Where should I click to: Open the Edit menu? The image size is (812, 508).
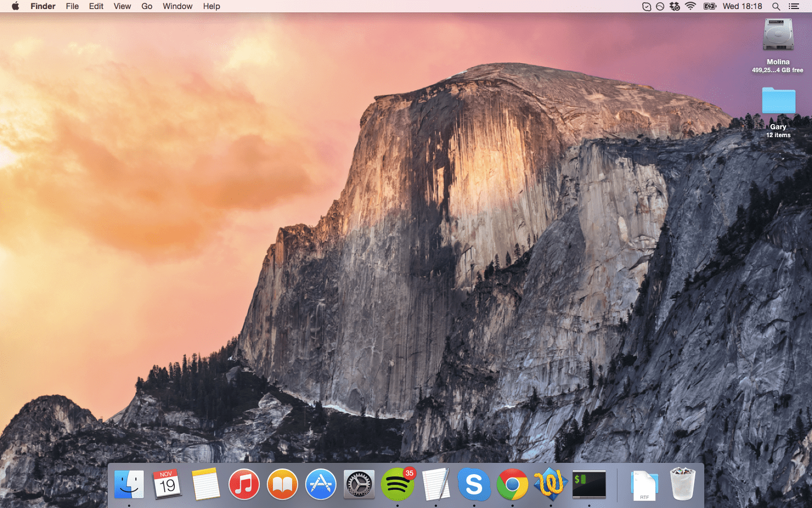96,6
